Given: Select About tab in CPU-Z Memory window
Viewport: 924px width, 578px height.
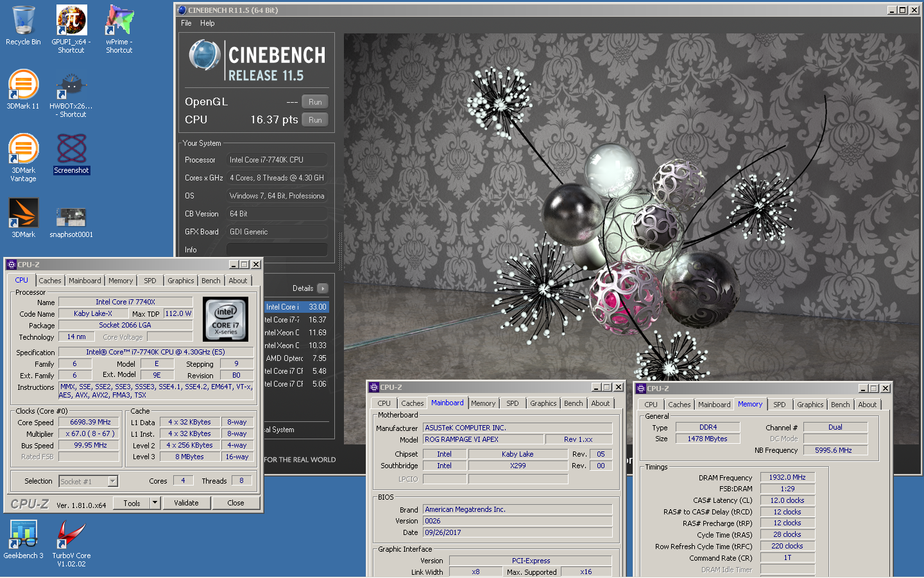Looking at the screenshot, I should [868, 405].
